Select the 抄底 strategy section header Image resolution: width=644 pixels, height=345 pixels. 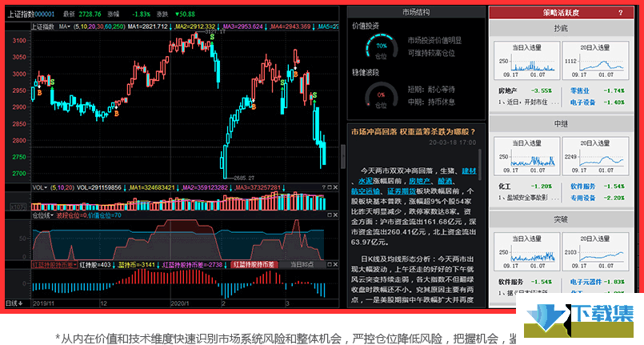point(561,28)
